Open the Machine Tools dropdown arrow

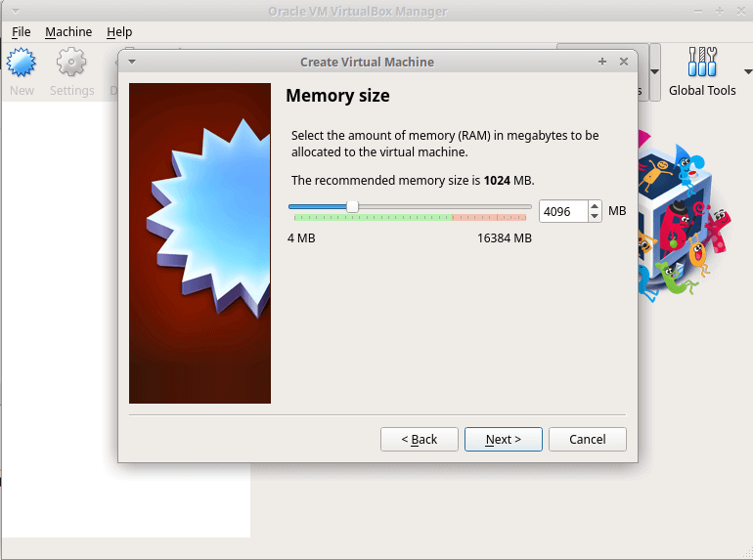654,72
